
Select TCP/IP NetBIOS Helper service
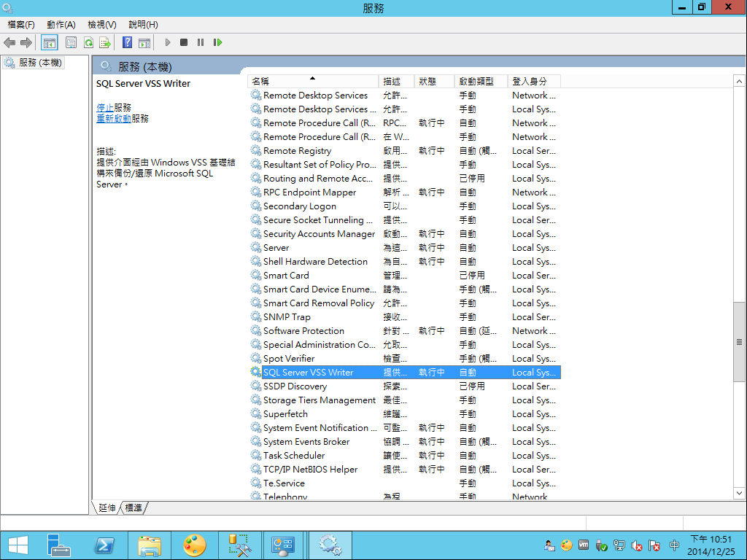[406, 469]
